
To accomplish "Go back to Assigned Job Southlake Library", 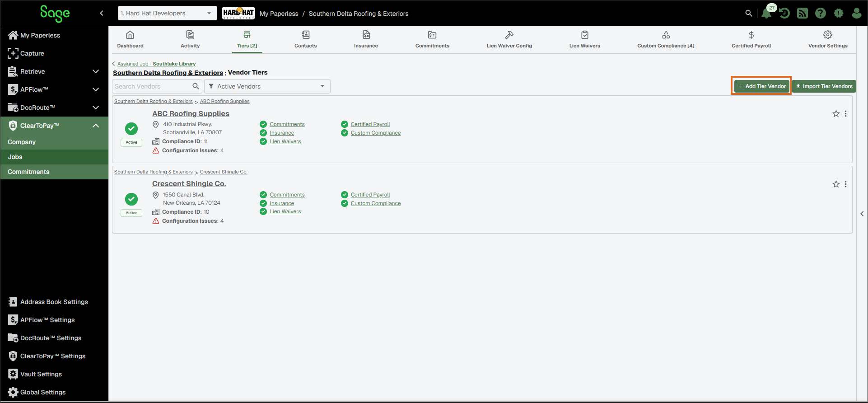I will [x=156, y=64].
